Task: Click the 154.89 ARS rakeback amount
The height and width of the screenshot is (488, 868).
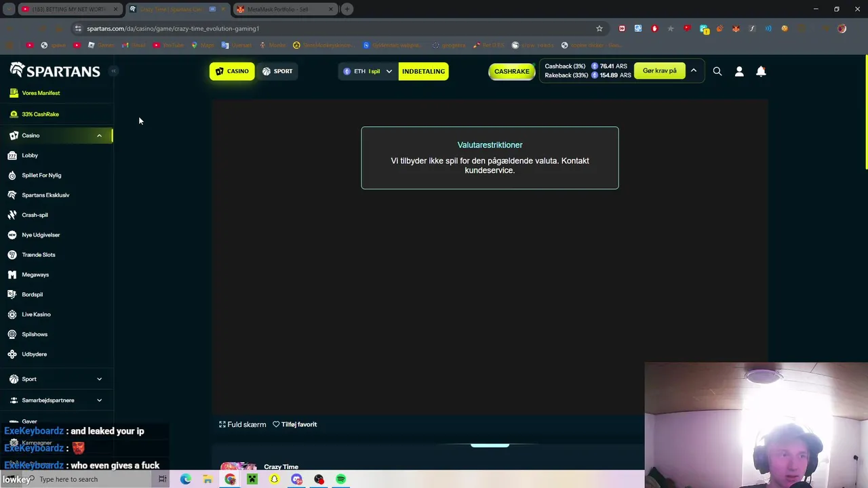Action: (615, 75)
